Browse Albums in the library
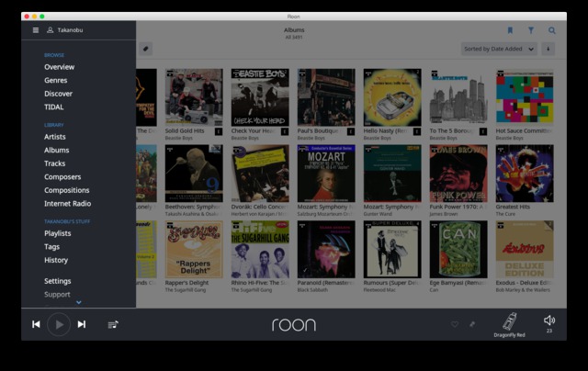 [x=57, y=151]
